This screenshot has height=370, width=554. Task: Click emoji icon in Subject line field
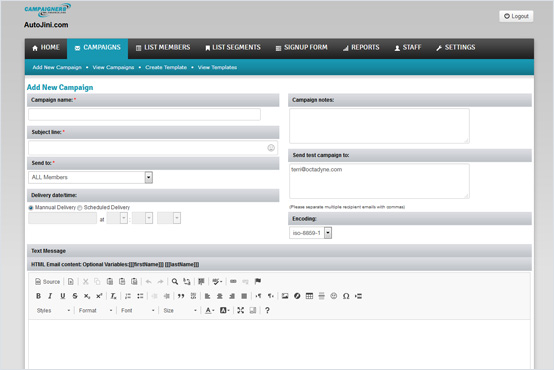tap(271, 148)
